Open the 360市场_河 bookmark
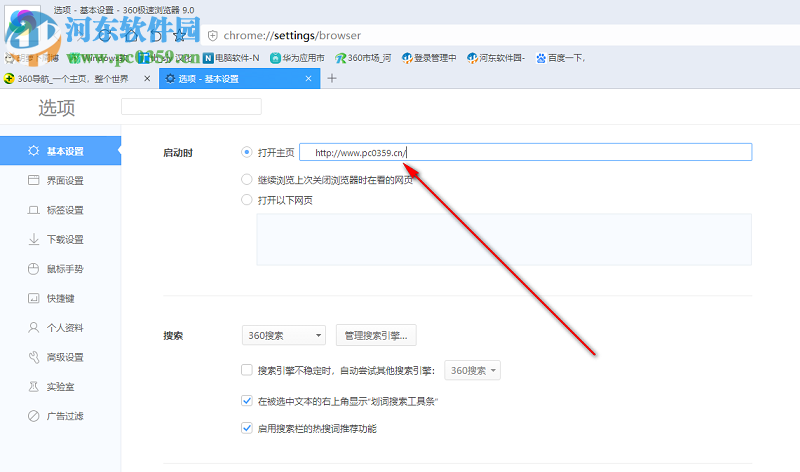The height and width of the screenshot is (472, 800). point(363,58)
